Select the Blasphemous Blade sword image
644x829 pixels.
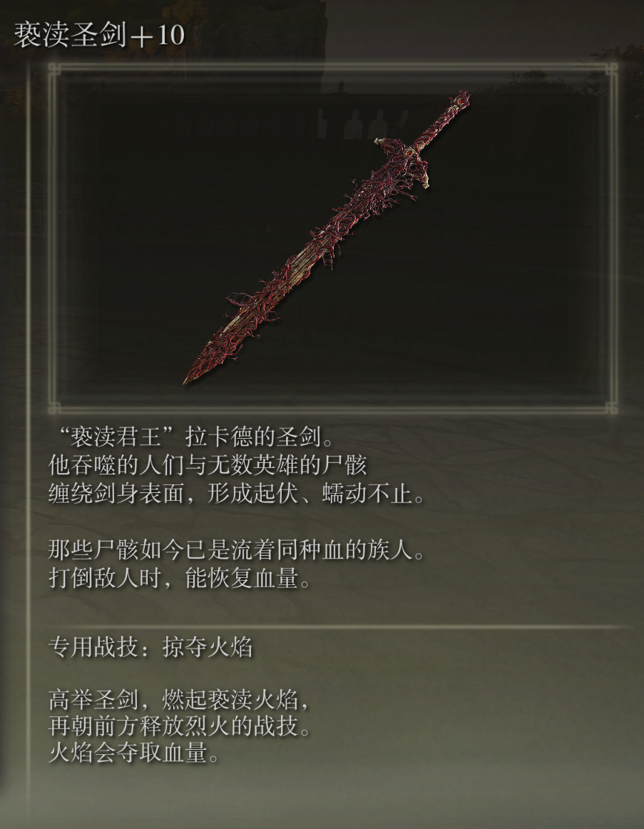327,237
